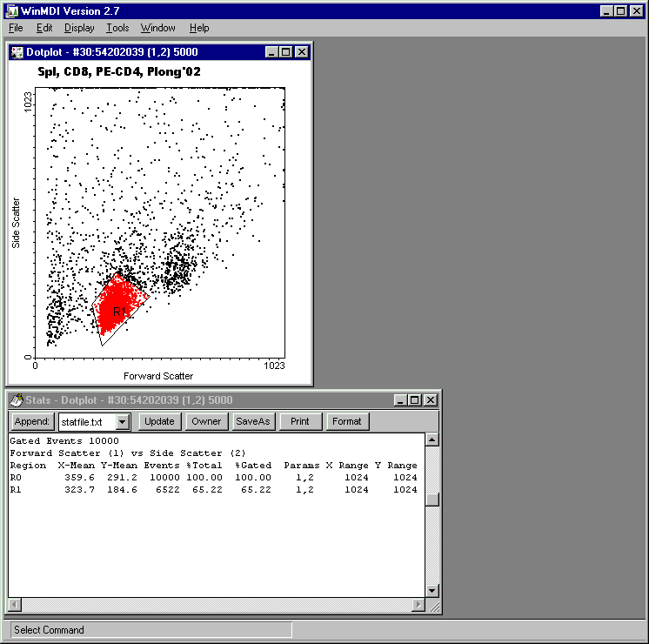Screen dimensions: 649x644
Task: Click the Stats window notepad icon
Action: 17,400
